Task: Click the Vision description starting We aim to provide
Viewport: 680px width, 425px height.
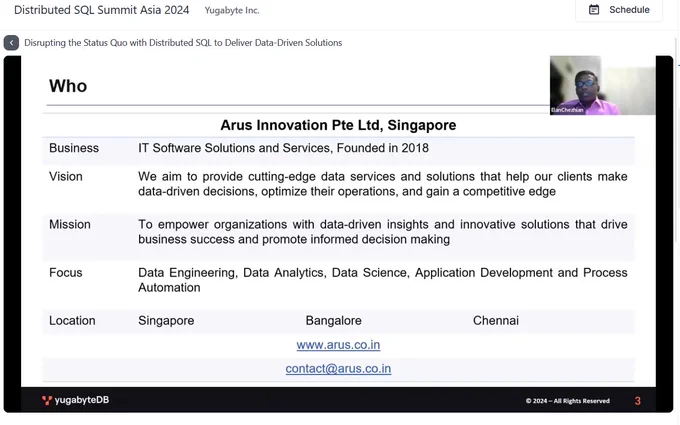Action: click(382, 184)
